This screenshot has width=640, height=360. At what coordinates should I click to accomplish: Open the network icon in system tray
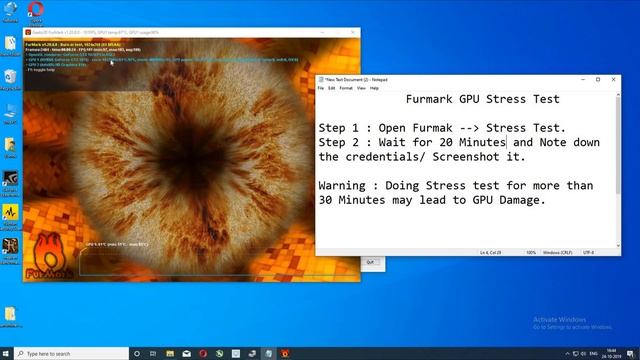tap(576, 353)
